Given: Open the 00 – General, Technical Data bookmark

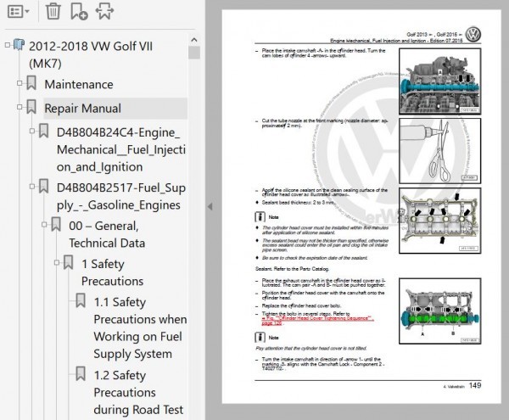Looking at the screenshot, I should pyautogui.click(x=107, y=234).
